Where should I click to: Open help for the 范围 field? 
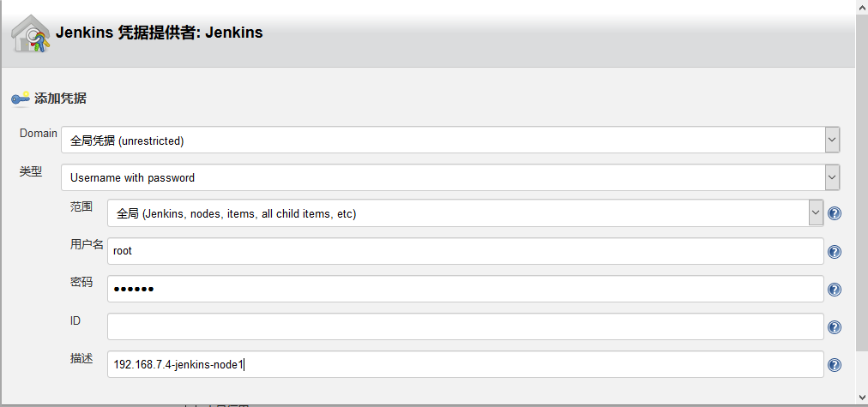click(x=834, y=214)
